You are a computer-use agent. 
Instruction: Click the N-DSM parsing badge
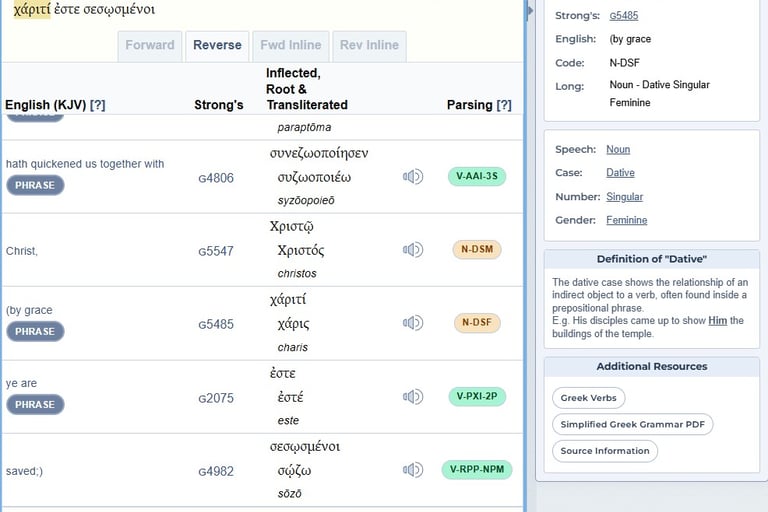click(x=477, y=250)
